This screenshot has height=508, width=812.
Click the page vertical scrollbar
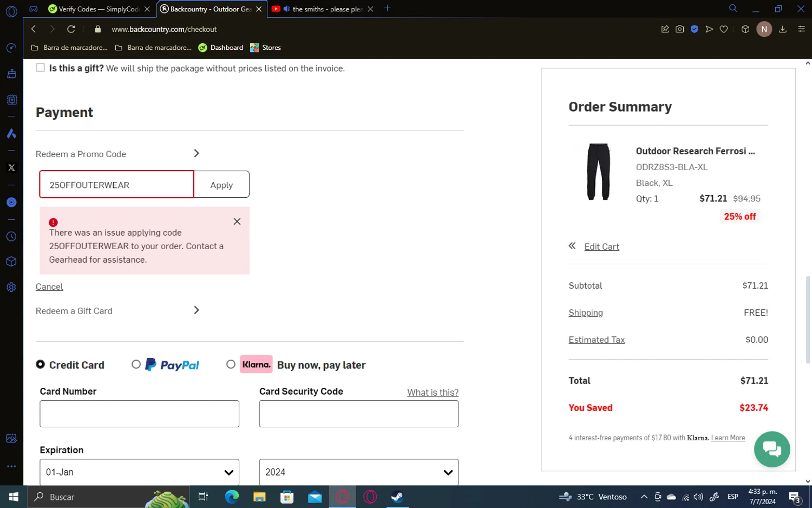(x=808, y=320)
